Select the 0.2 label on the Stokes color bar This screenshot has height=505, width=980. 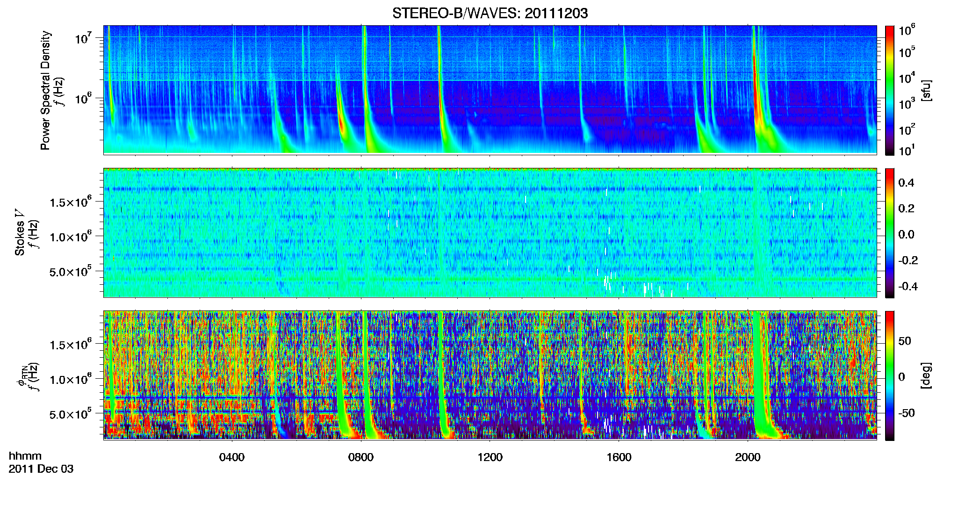coord(906,209)
